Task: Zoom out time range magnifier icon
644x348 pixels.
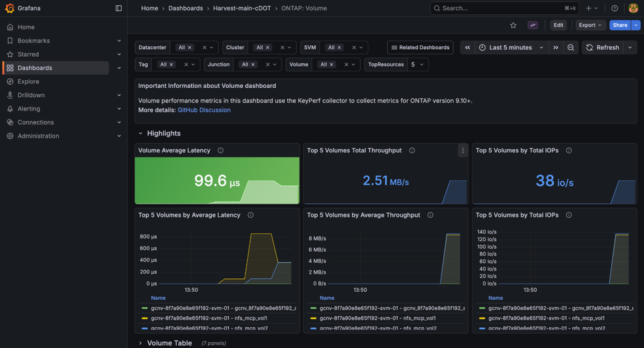Action: click(570, 48)
